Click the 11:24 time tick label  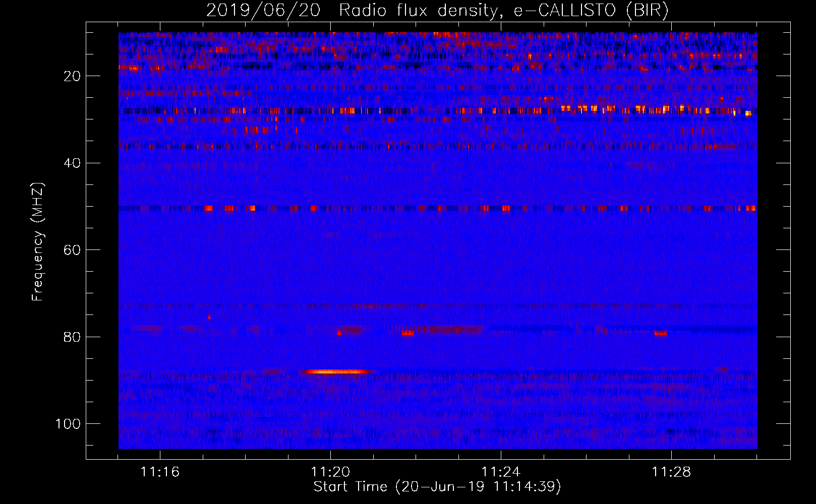(x=501, y=472)
